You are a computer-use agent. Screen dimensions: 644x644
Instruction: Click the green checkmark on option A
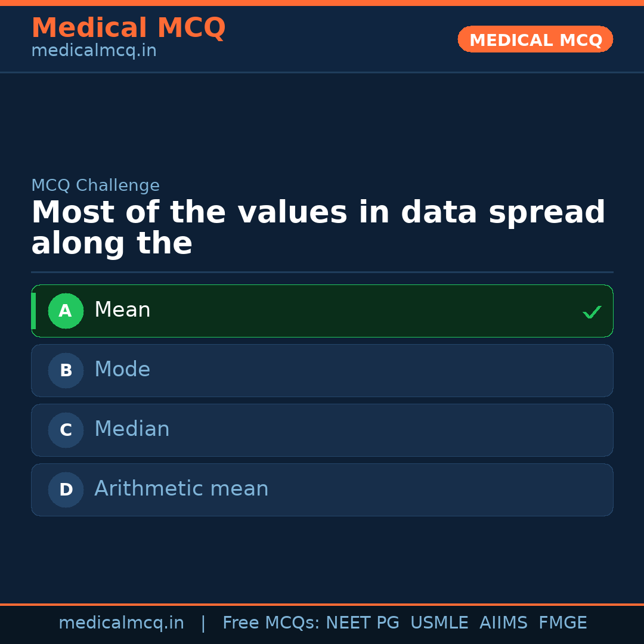(x=592, y=311)
